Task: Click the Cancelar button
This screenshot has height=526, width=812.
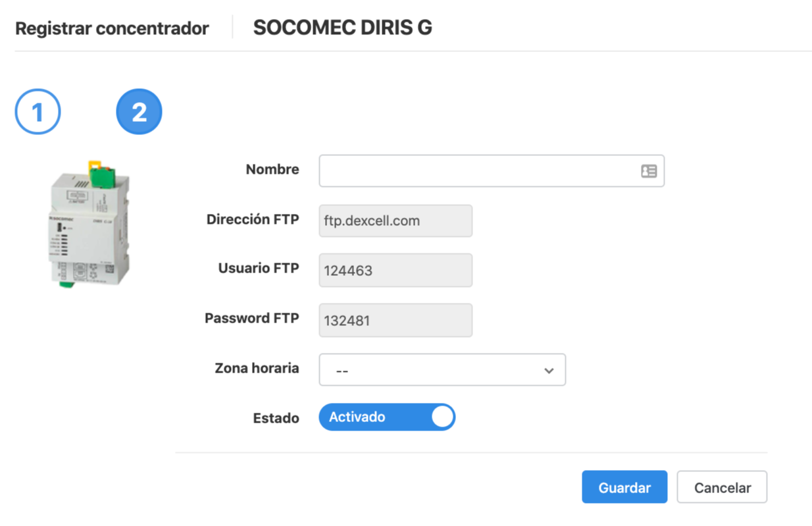Action: (723, 487)
